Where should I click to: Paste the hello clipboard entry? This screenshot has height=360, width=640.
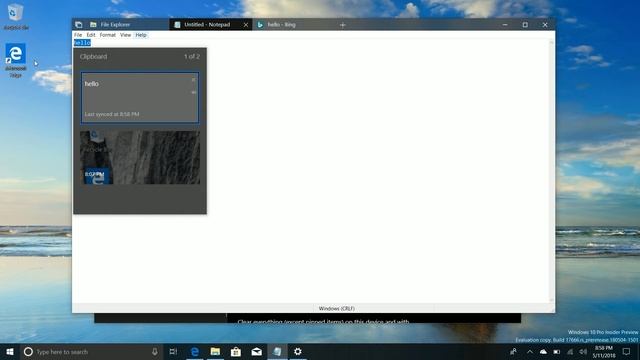click(x=140, y=98)
